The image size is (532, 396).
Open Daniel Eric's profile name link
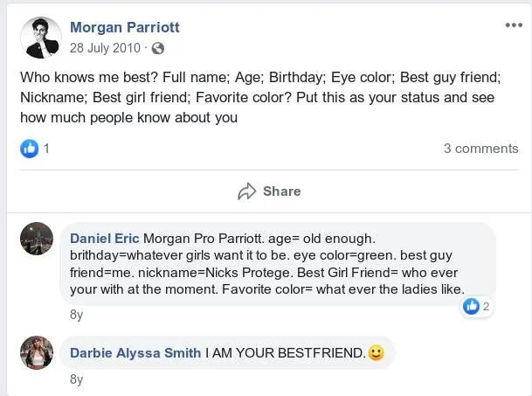point(104,238)
